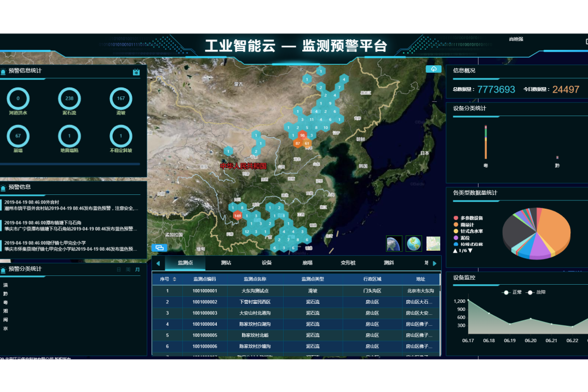
Task: Select the street map basemap thumbnail
Action: 433,244
